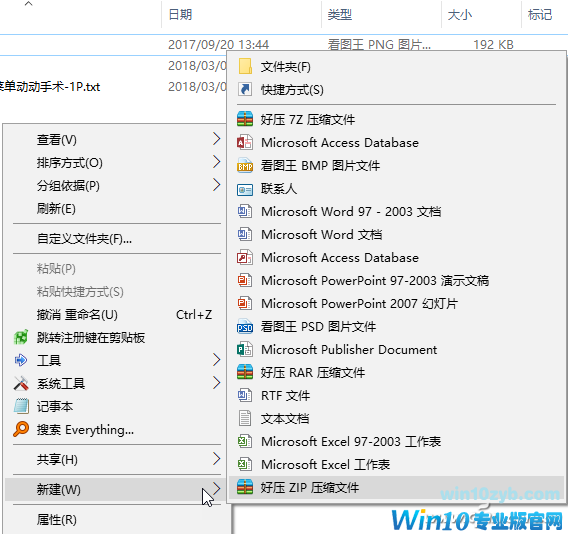Click the 联系人 contact card icon
Viewport: 568px width, 534px height.
[245, 189]
